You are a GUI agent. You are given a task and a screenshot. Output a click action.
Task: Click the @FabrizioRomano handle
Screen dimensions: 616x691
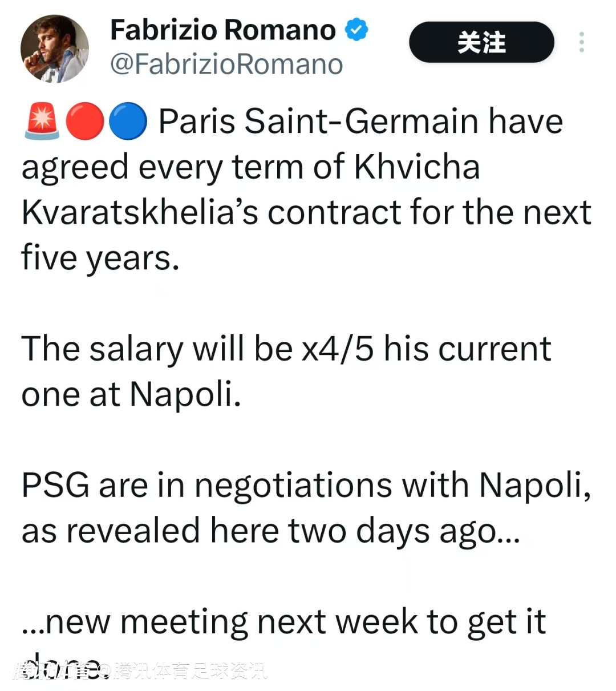tap(226, 64)
